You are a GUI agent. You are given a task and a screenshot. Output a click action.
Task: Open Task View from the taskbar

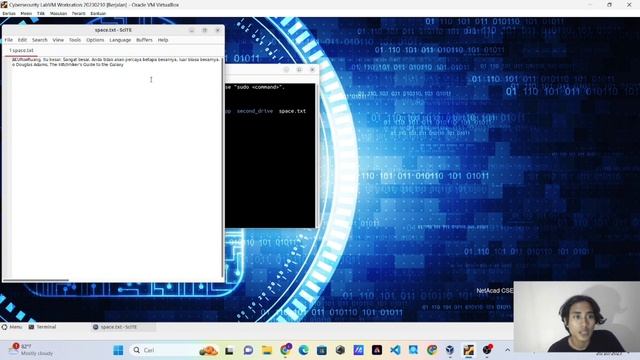(229, 350)
